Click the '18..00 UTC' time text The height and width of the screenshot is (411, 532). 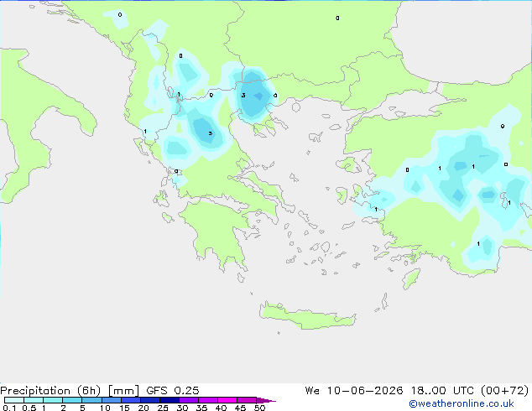point(442,391)
